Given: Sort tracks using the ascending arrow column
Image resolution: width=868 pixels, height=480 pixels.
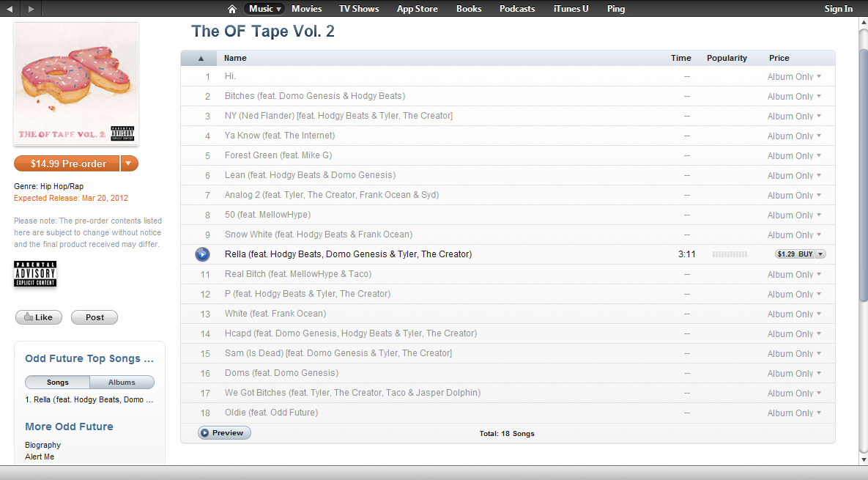Looking at the screenshot, I should coord(201,58).
